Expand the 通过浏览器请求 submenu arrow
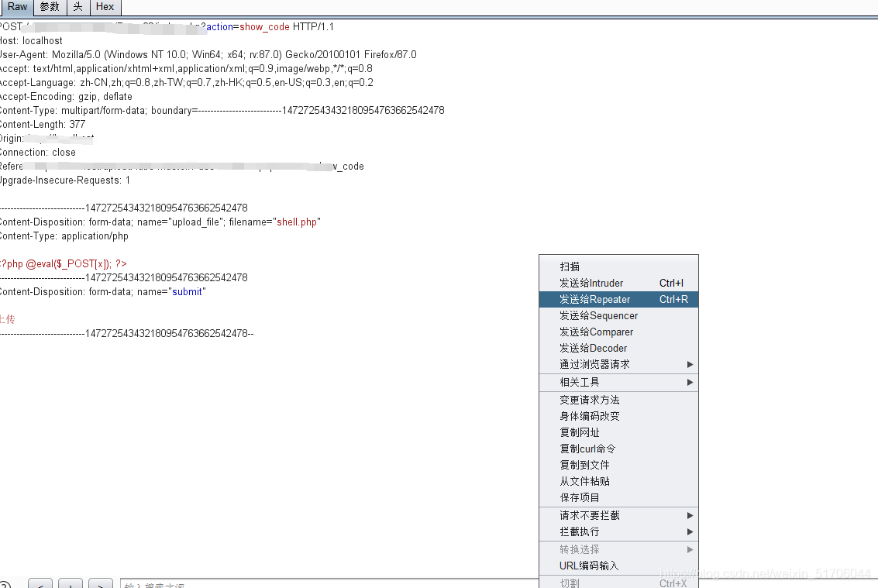The height and width of the screenshot is (588, 878). (x=690, y=365)
